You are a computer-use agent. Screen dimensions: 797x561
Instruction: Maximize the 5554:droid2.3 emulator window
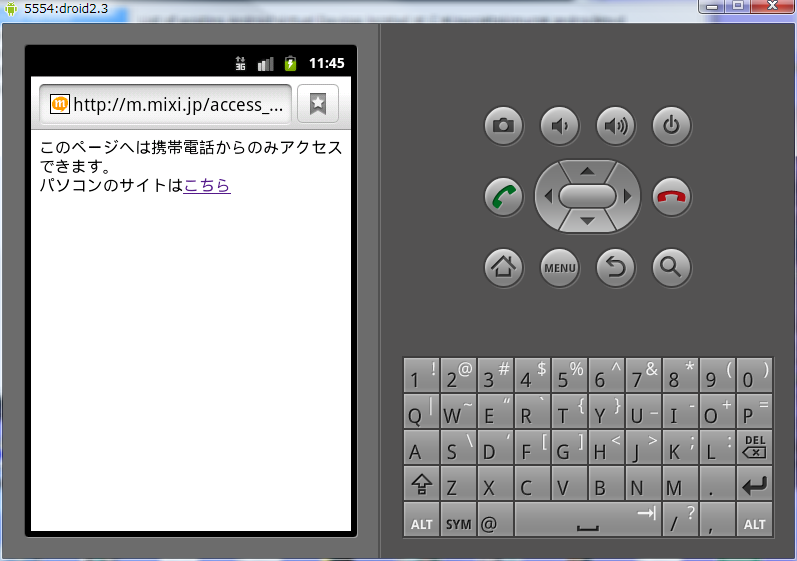tap(738, 7)
